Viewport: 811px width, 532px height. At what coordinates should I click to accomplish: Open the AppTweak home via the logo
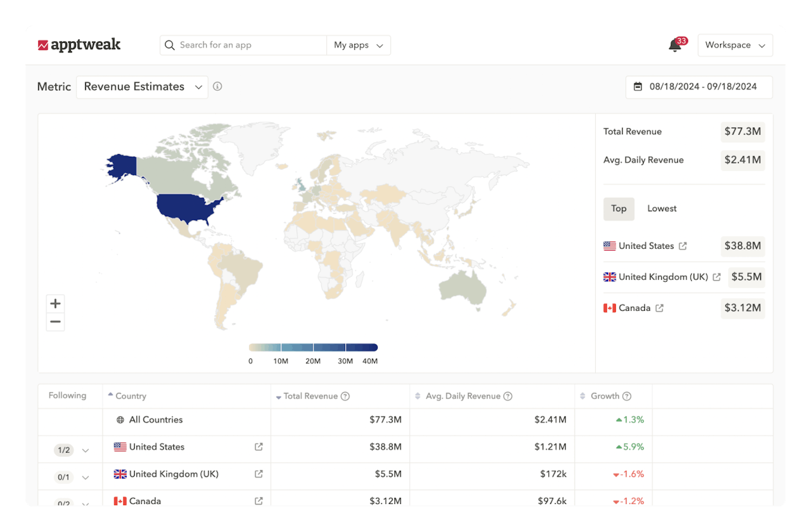[79, 45]
